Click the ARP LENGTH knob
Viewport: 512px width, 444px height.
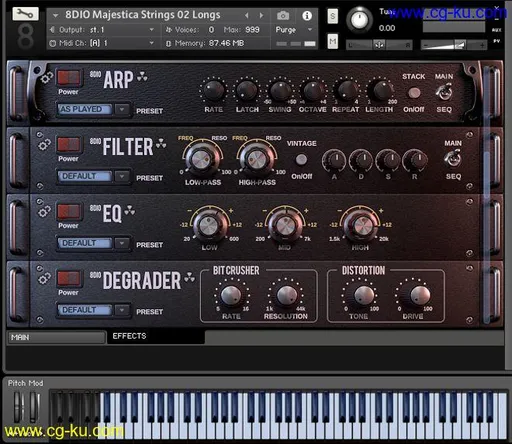pos(382,90)
